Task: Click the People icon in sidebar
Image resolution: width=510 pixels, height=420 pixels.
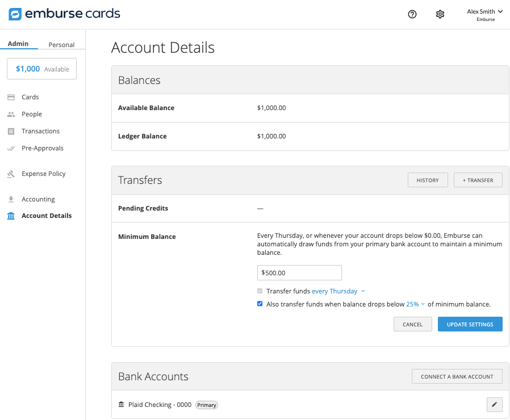Action: click(11, 114)
